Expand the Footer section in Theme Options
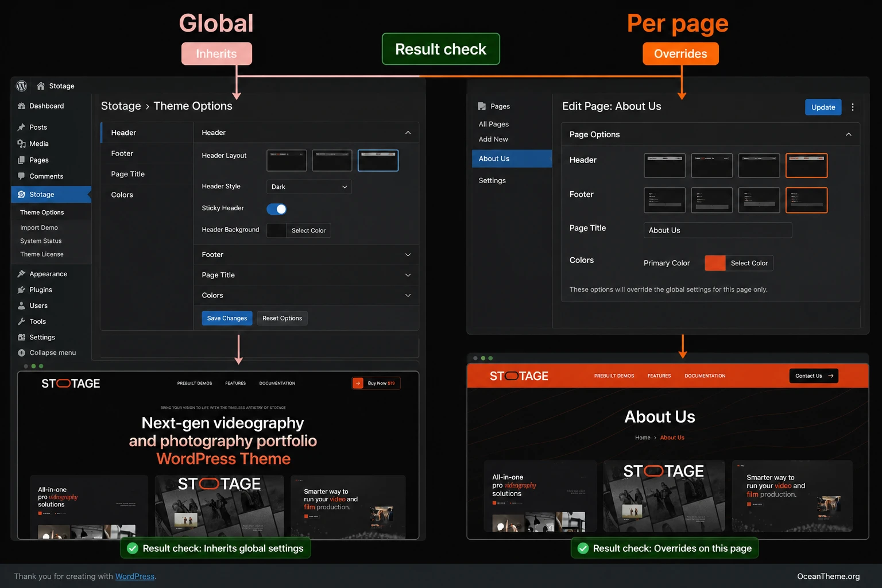The width and height of the screenshot is (882, 588). pyautogui.click(x=306, y=255)
